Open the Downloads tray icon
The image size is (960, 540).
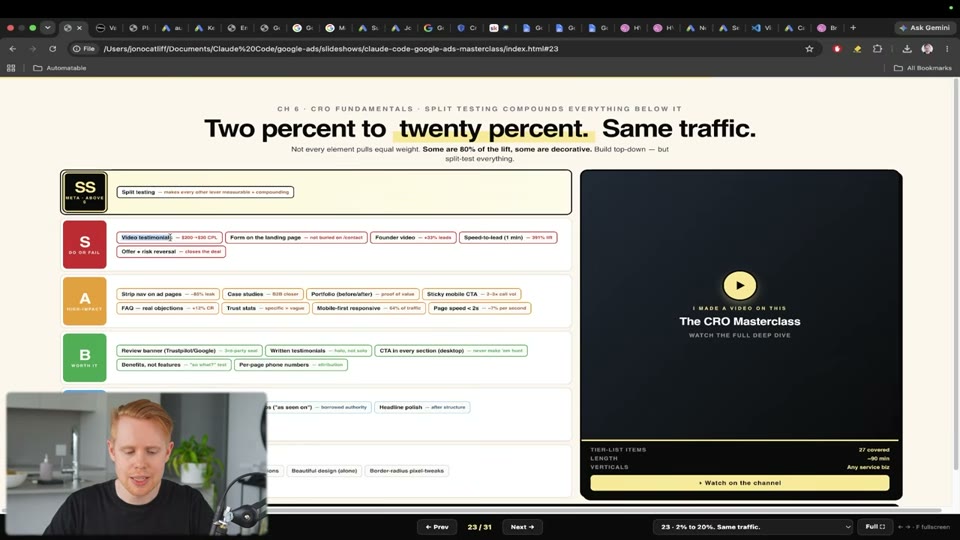click(x=907, y=49)
